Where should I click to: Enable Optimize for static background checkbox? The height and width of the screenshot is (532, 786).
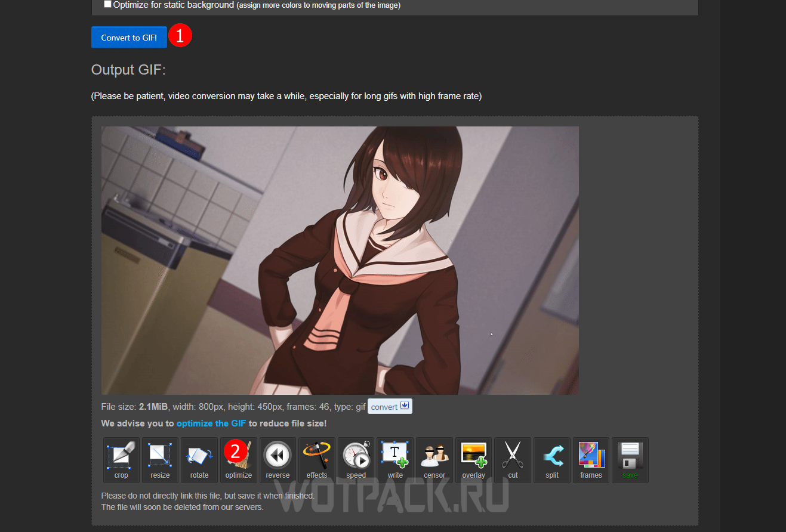point(107,4)
